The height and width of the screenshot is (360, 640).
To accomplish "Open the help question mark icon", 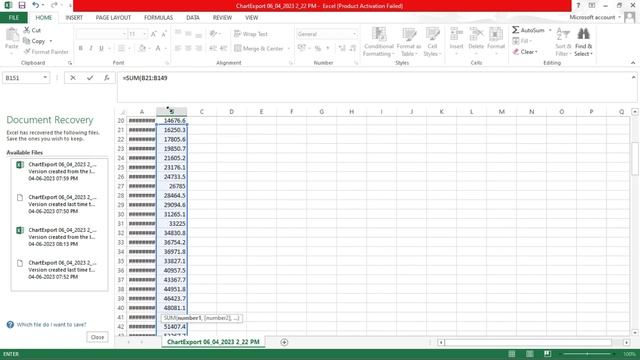I will (578, 5).
